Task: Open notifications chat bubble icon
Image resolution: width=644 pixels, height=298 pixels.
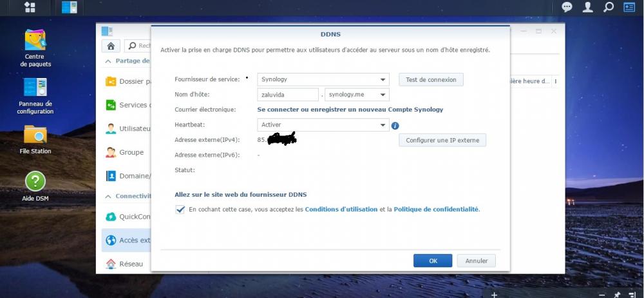Action: 567,7
